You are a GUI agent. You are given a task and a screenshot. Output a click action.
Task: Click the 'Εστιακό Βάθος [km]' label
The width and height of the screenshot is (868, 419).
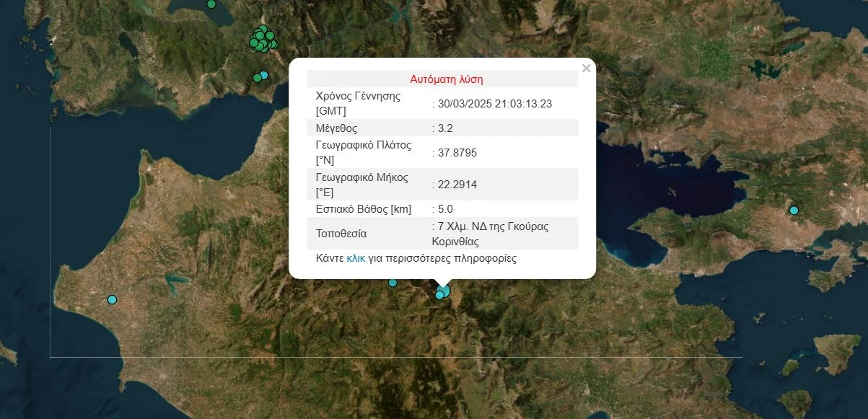pyautogui.click(x=364, y=209)
